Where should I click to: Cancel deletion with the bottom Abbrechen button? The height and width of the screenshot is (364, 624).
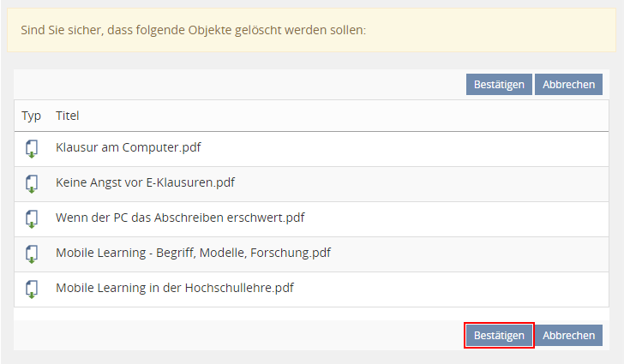point(568,336)
